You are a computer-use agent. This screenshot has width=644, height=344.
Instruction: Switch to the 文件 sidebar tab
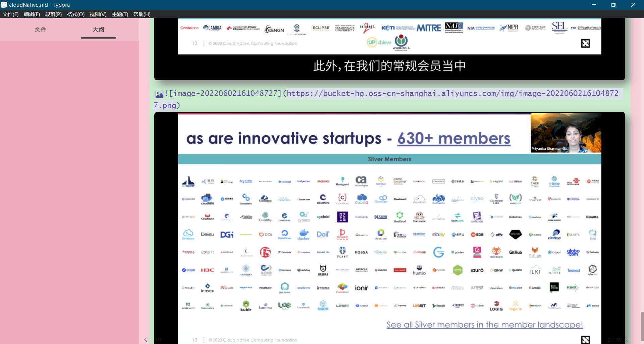point(40,30)
